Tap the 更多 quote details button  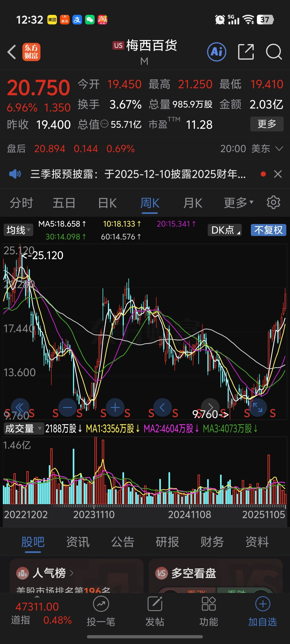pos(267,124)
